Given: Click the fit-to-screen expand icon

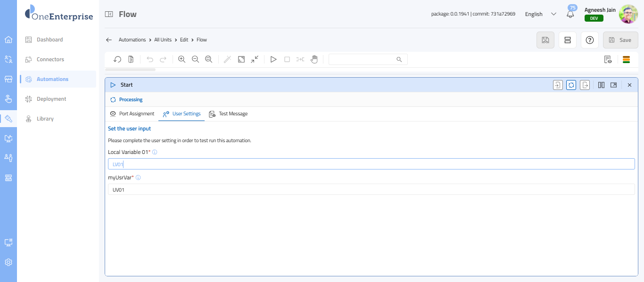Looking at the screenshot, I should pyautogui.click(x=241, y=59).
